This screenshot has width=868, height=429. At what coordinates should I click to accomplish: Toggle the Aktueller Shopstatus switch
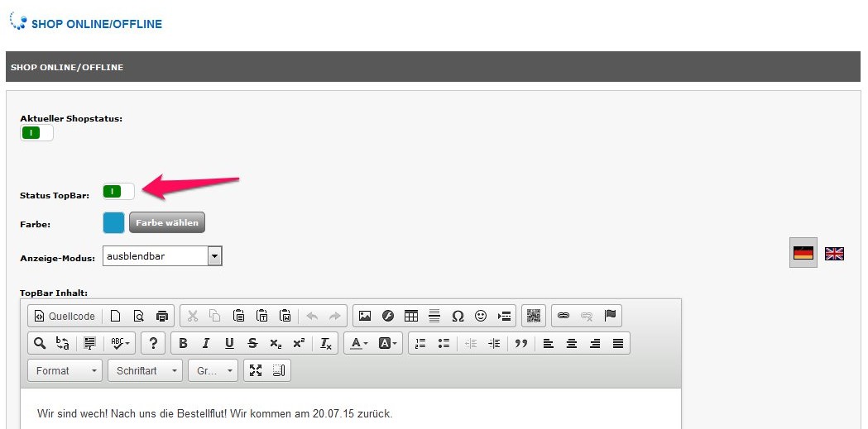point(36,133)
